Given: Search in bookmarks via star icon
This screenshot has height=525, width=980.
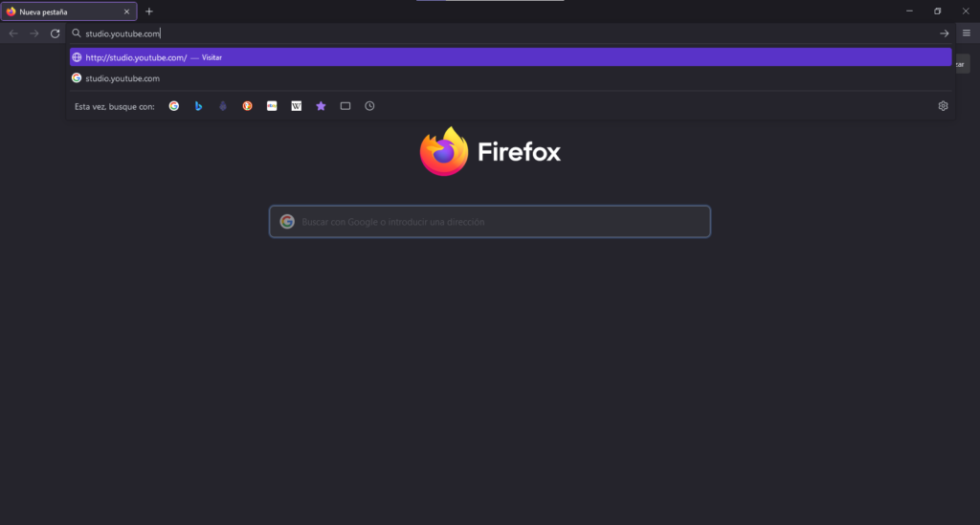Looking at the screenshot, I should click(321, 106).
